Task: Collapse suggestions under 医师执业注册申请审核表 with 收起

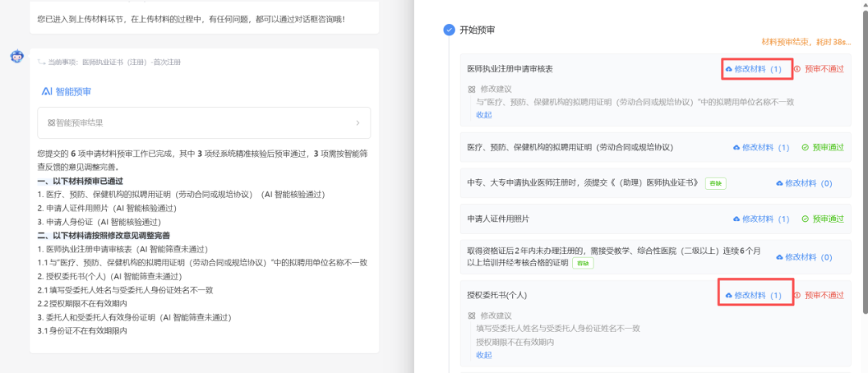Action: pos(484,115)
